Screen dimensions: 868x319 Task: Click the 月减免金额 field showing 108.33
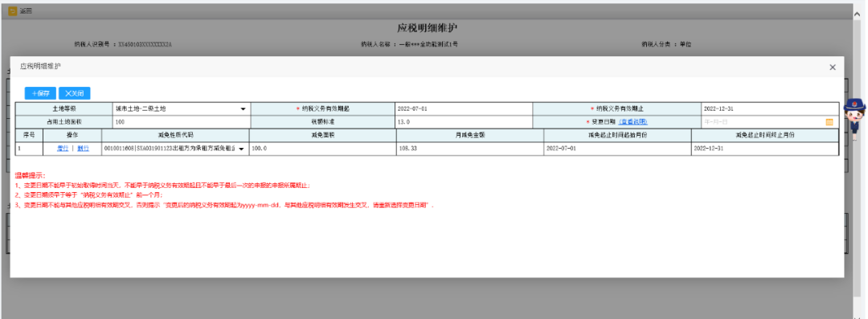[x=470, y=149]
